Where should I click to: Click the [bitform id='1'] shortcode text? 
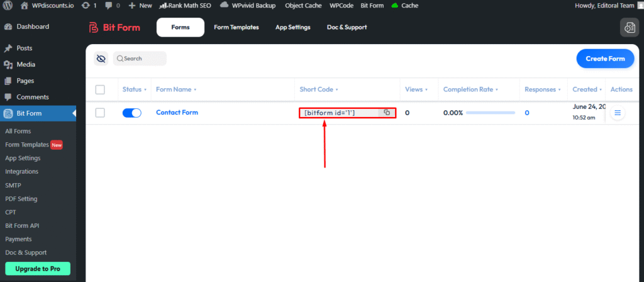[x=330, y=113]
